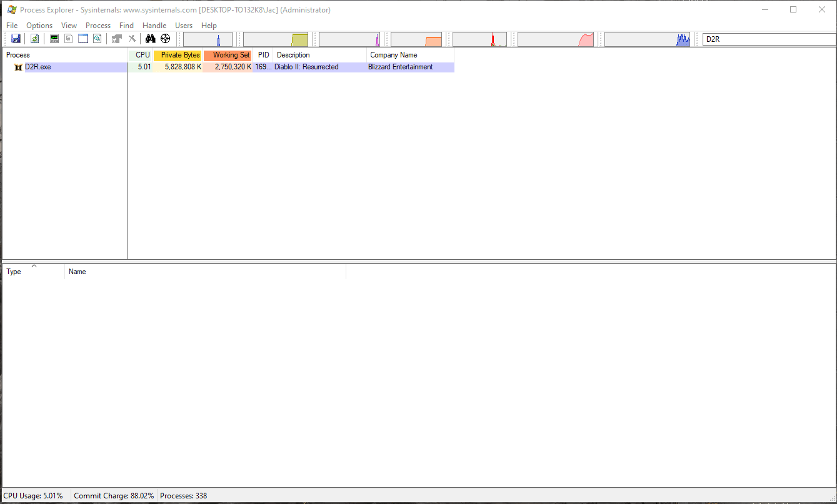Click Commit Charge: 88.02% in status bar
The width and height of the screenshot is (837, 504).
tap(114, 496)
